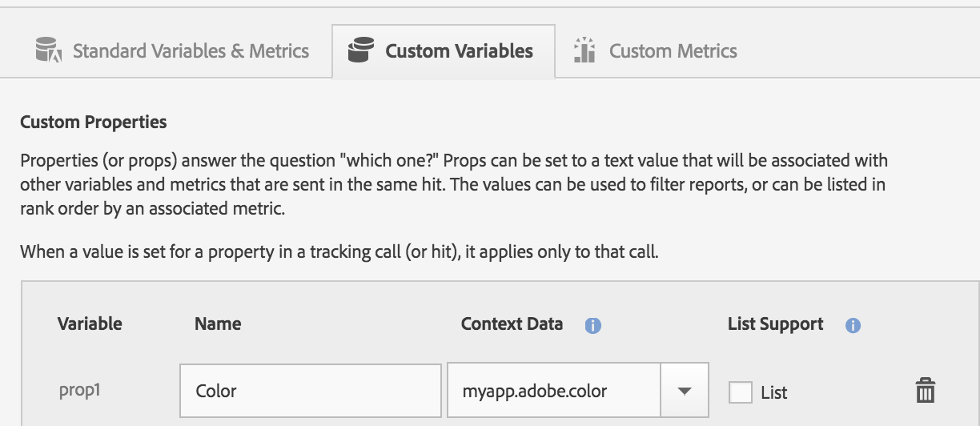Image resolution: width=980 pixels, height=426 pixels.
Task: Delete prop1 with the trash icon
Action: click(x=925, y=391)
